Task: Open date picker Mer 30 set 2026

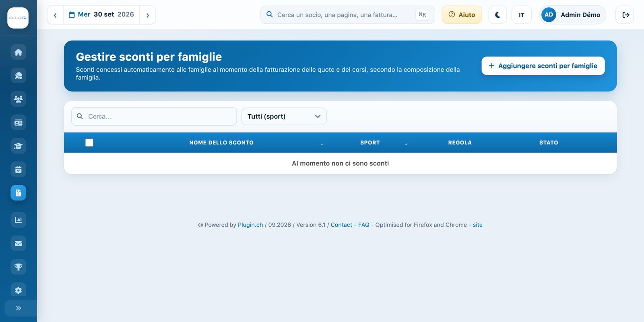Action: [x=101, y=14]
